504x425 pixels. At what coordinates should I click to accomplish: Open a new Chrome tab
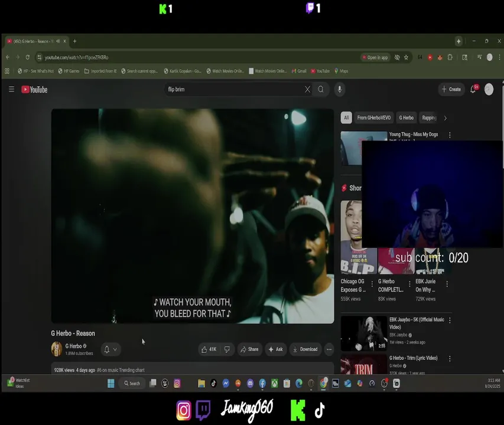(x=75, y=41)
